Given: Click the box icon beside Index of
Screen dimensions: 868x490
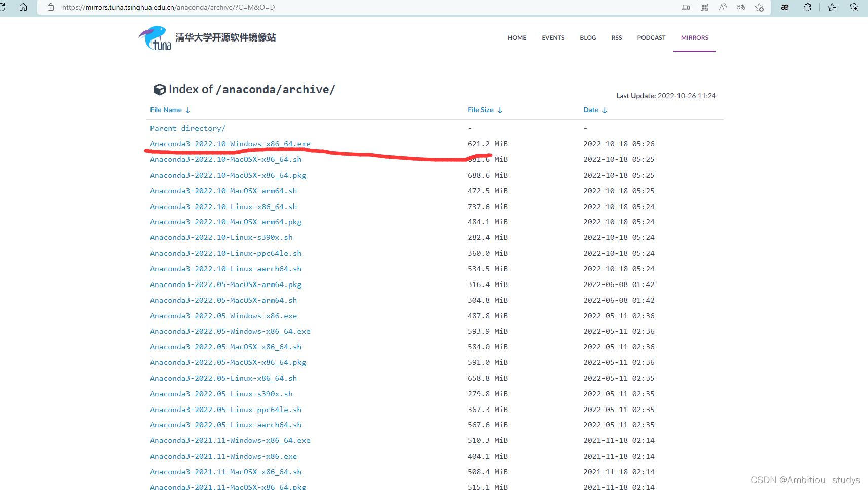Looking at the screenshot, I should click(x=159, y=90).
